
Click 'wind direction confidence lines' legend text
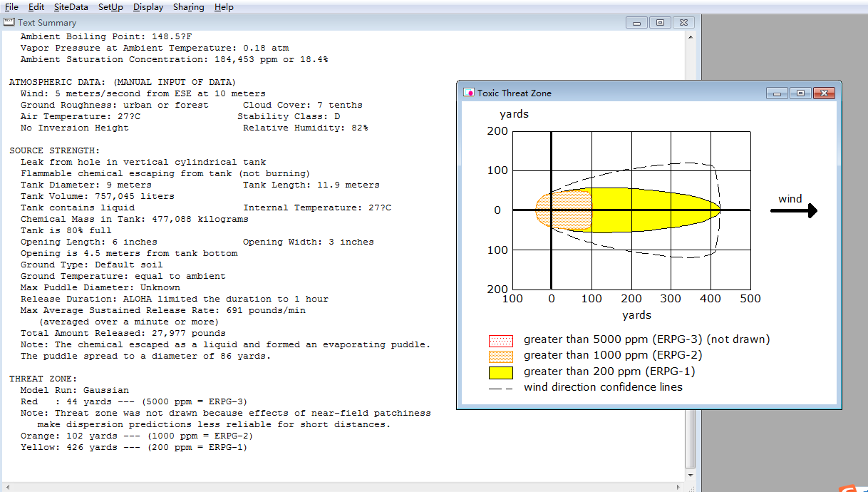pyautogui.click(x=603, y=387)
